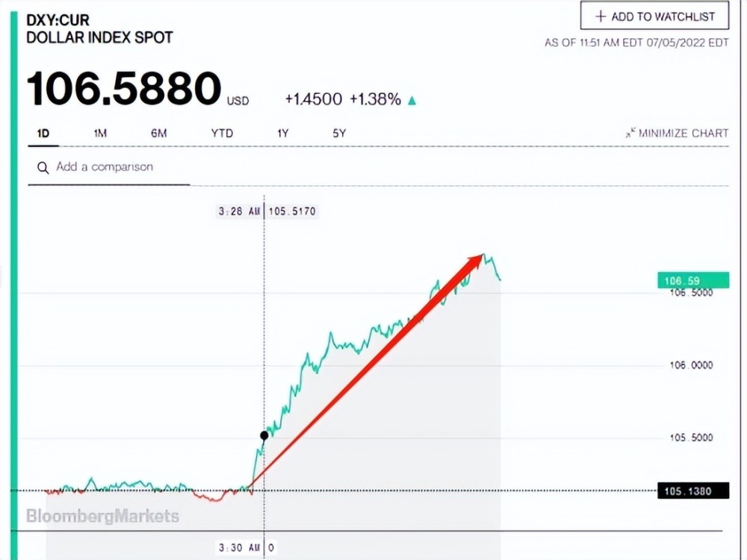Click the Minimize Chart link
Screen dimensions: 747x560
coord(677,133)
